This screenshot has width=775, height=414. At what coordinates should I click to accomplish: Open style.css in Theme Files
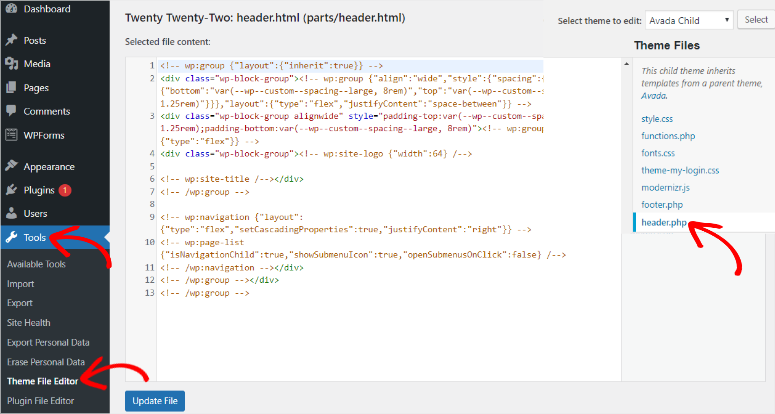click(657, 119)
